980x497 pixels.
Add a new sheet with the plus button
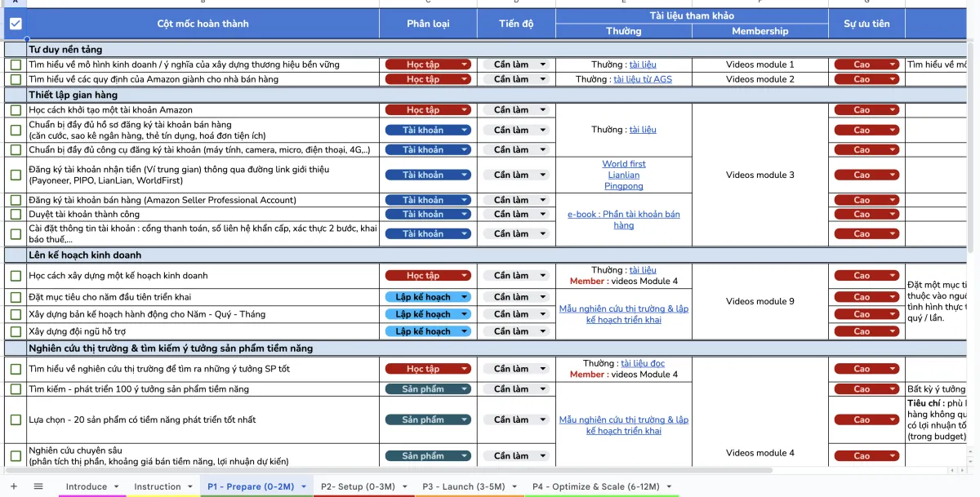pyautogui.click(x=13, y=486)
